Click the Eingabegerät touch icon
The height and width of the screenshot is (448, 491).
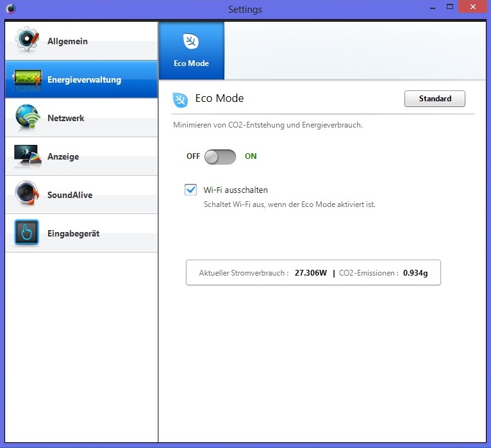(x=27, y=232)
